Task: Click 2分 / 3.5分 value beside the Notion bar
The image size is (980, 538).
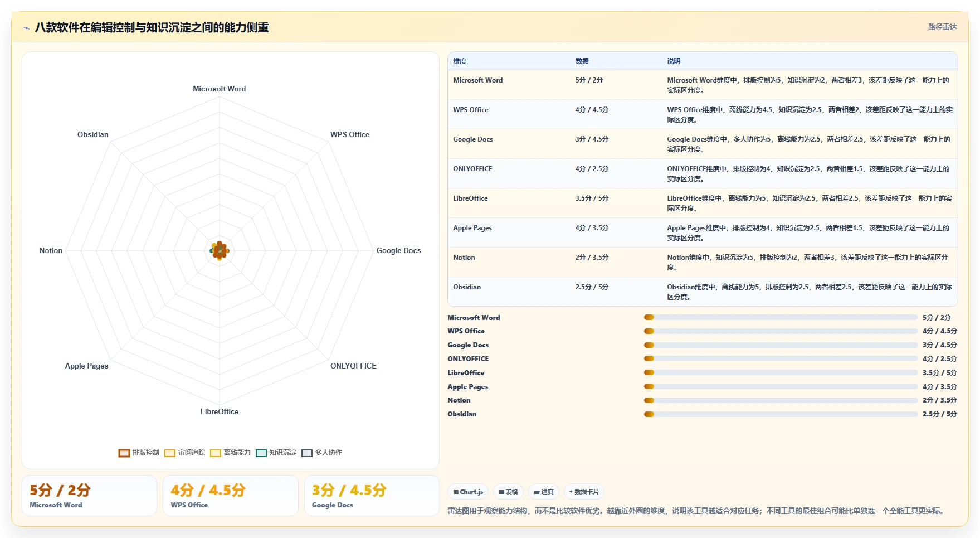Action: [x=940, y=400]
